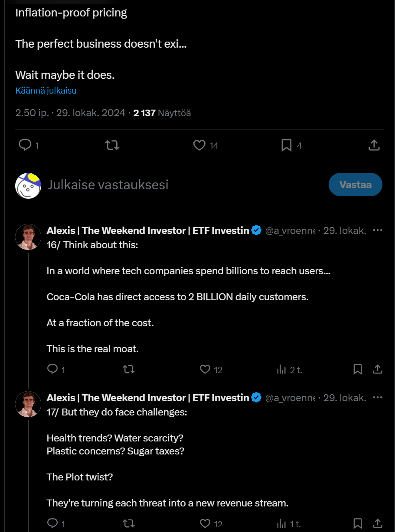Type in the Julkaise vastauksesi field
The image size is (395, 532).
(x=173, y=185)
